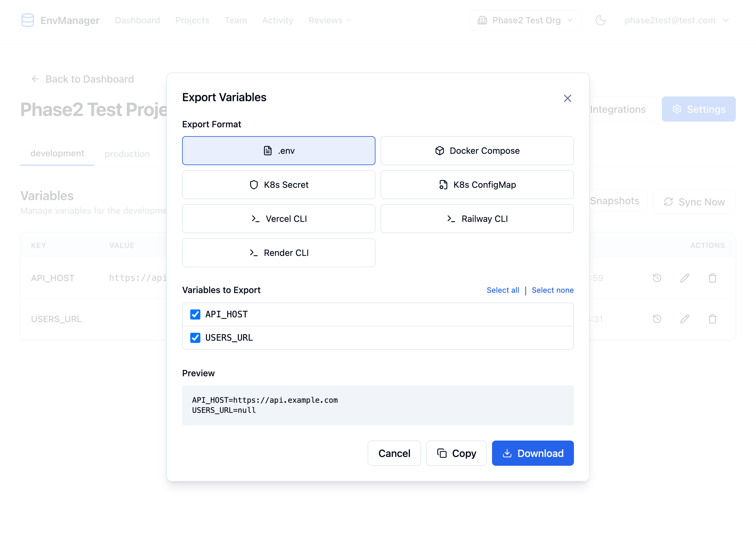The height and width of the screenshot is (554, 756).
Task: Open the Phase2 Test Org switcher
Action: [525, 20]
